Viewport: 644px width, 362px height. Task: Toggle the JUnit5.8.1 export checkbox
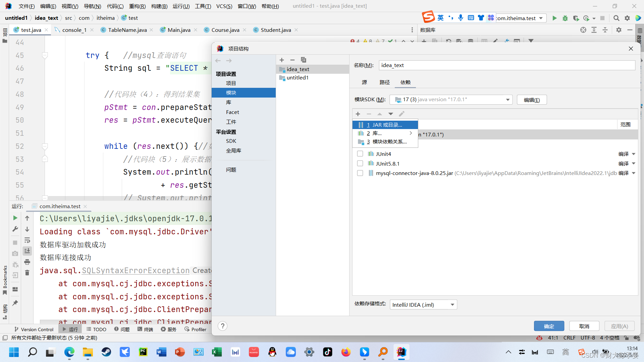pos(360,164)
